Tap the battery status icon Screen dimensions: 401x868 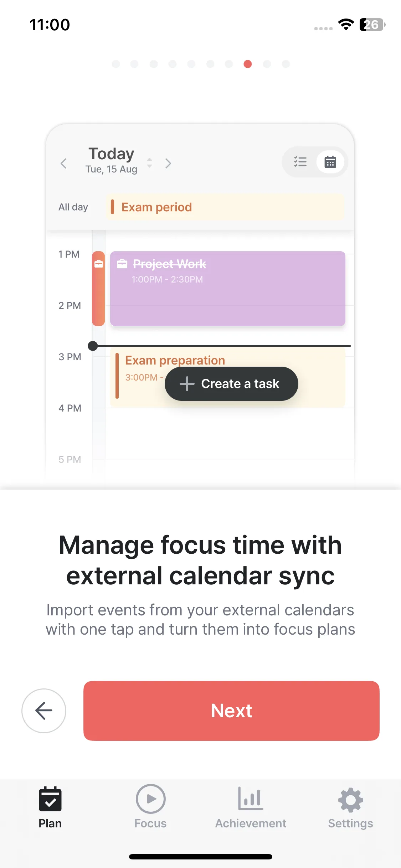pos(372,25)
